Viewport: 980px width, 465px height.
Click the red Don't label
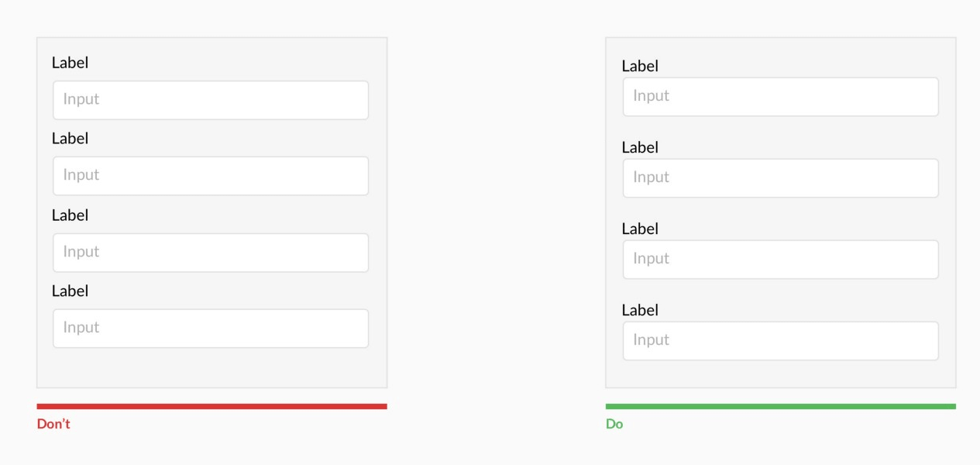53,424
